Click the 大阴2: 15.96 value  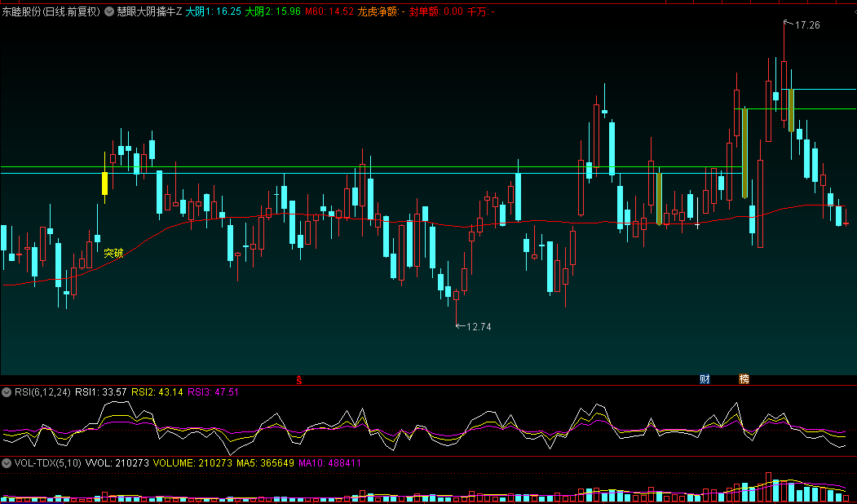coord(272,11)
